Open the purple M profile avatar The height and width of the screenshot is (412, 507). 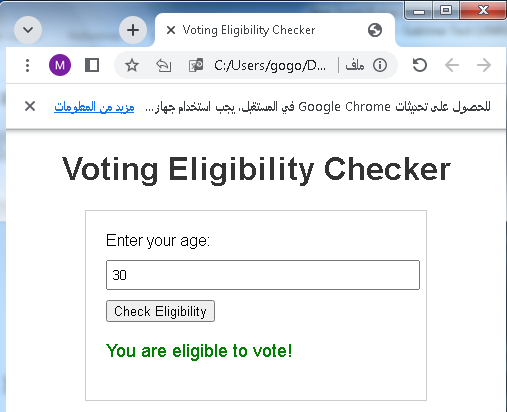coord(60,65)
